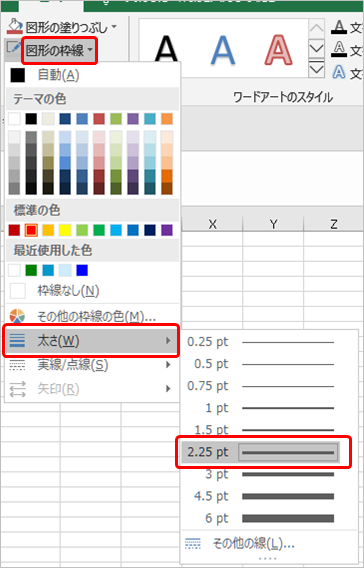Select yellow in the standard colors
The image size is (364, 568).
[65, 230]
